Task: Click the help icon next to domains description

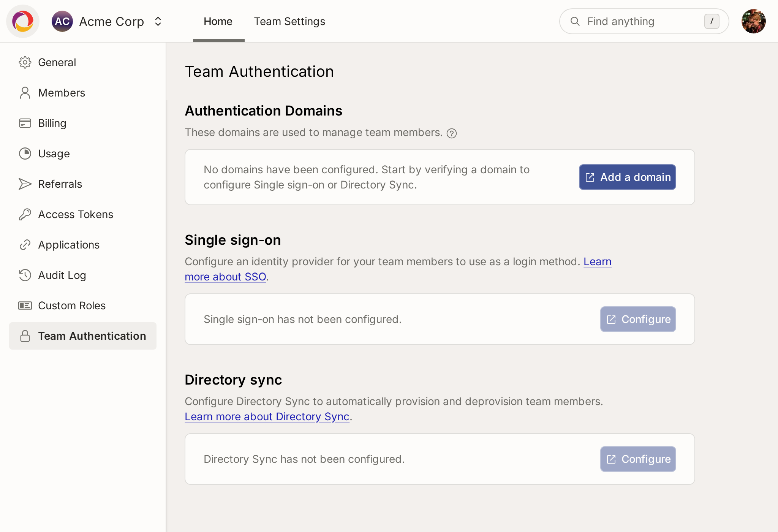Action: (452, 133)
